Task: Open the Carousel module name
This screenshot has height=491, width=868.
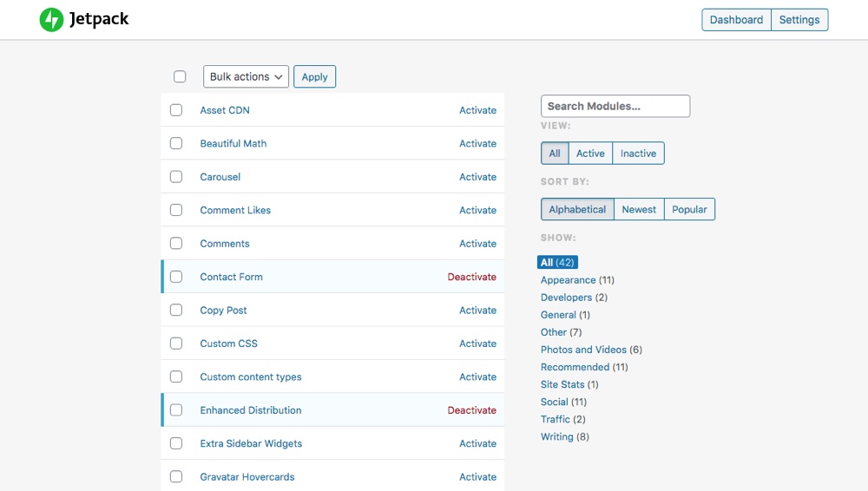Action: point(220,177)
